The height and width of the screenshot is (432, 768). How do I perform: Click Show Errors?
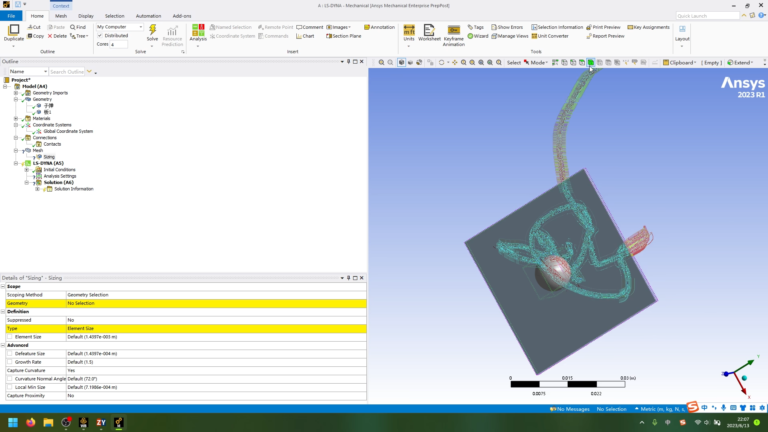pos(507,27)
